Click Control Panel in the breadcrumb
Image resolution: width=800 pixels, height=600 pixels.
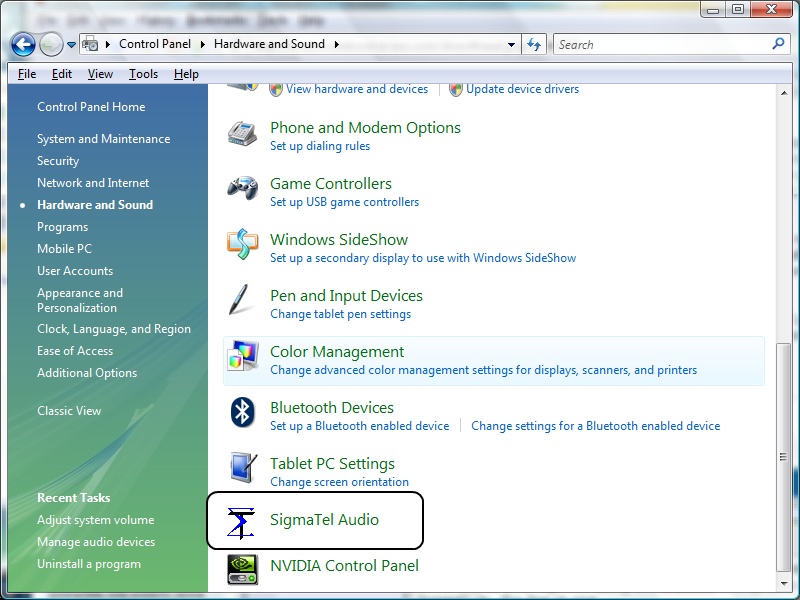pos(155,44)
